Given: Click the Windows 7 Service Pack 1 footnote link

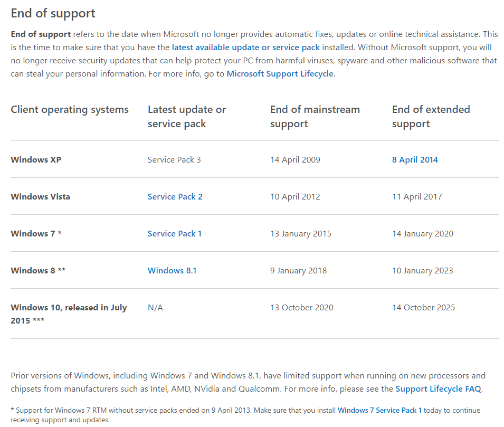Looking at the screenshot, I should (x=379, y=410).
